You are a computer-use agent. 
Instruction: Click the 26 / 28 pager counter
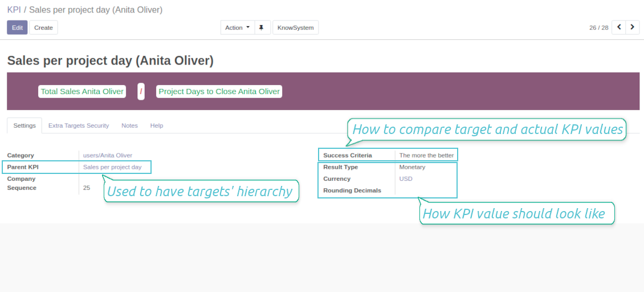click(x=599, y=27)
